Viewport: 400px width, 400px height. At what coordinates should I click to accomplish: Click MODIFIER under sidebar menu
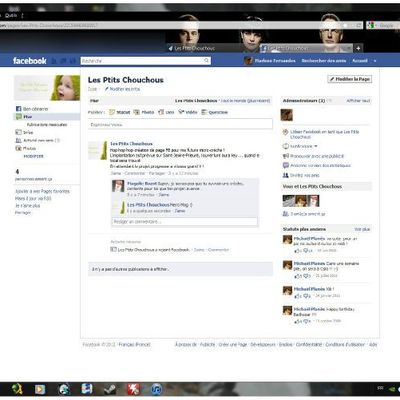[33, 156]
